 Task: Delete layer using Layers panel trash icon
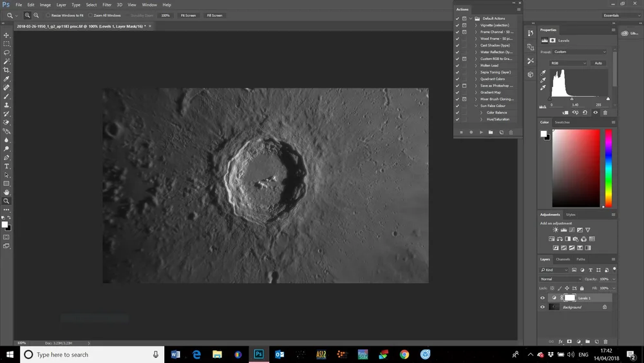click(605, 342)
